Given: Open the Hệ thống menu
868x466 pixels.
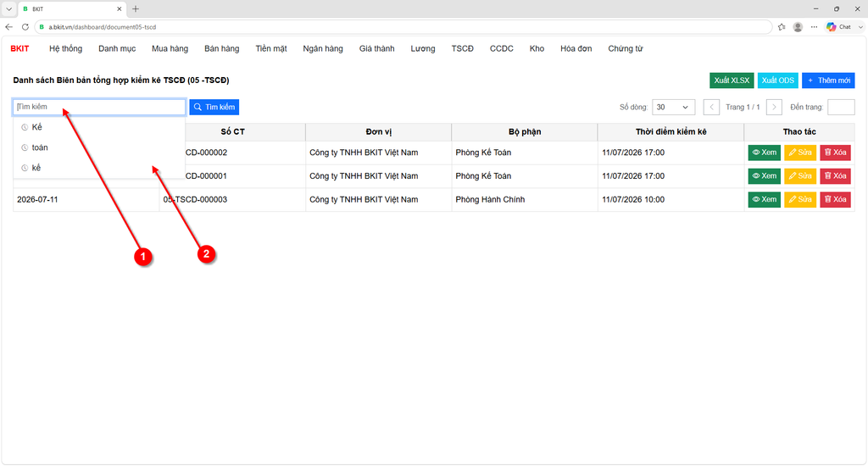Looking at the screenshot, I should coord(65,48).
